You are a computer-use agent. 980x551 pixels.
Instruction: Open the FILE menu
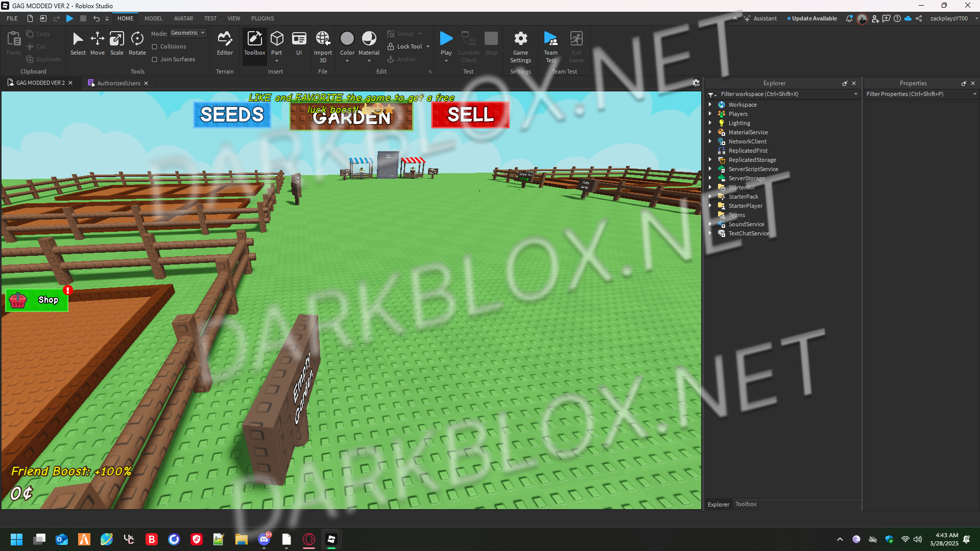12,18
